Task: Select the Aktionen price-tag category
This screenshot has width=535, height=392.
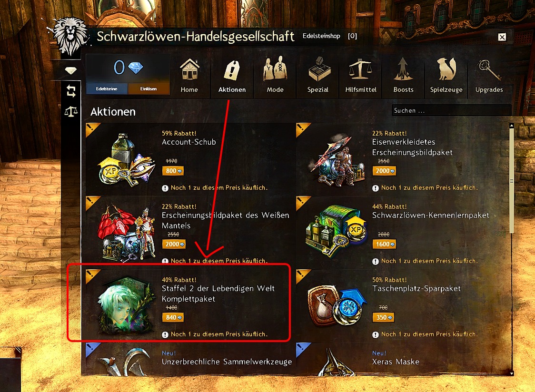Action: pos(232,76)
